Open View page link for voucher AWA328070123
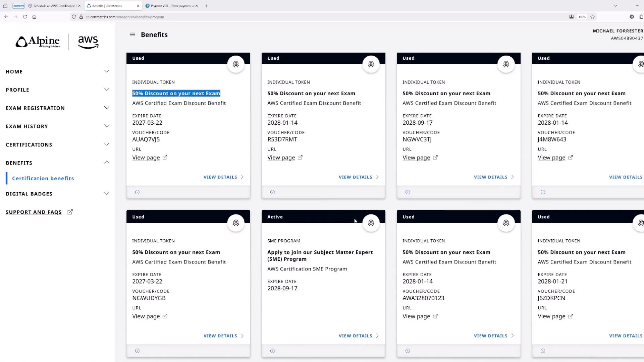 [x=420, y=316]
